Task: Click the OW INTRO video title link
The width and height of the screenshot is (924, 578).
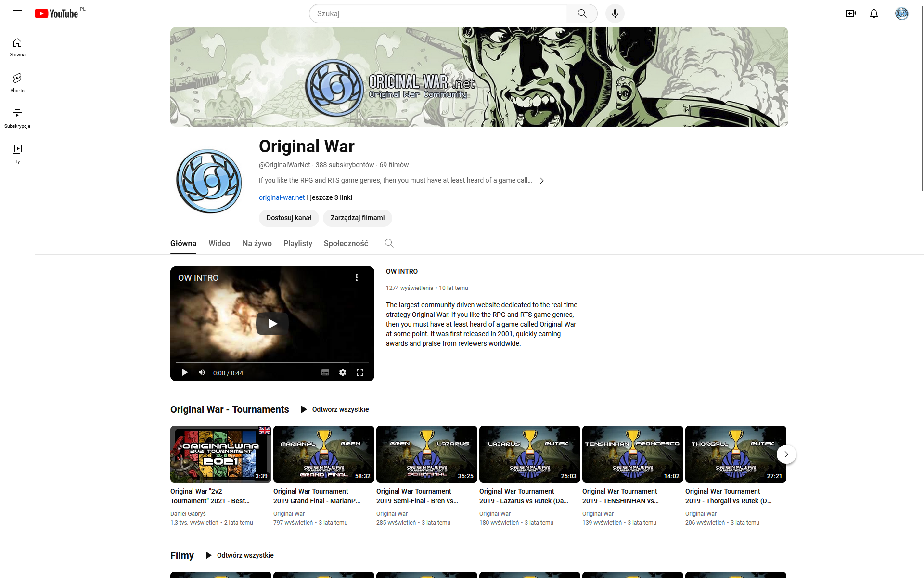Action: pyautogui.click(x=402, y=271)
